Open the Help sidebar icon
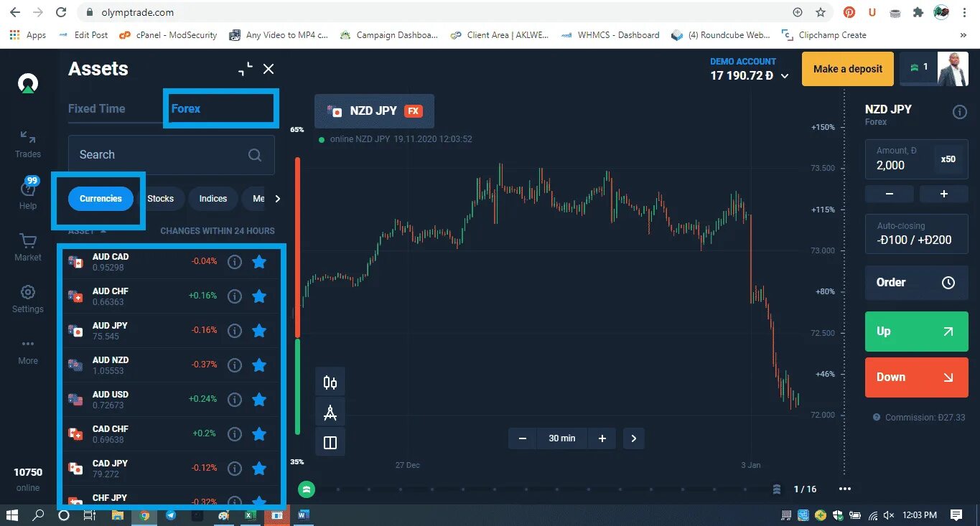The width and height of the screenshot is (980, 526). 28,192
